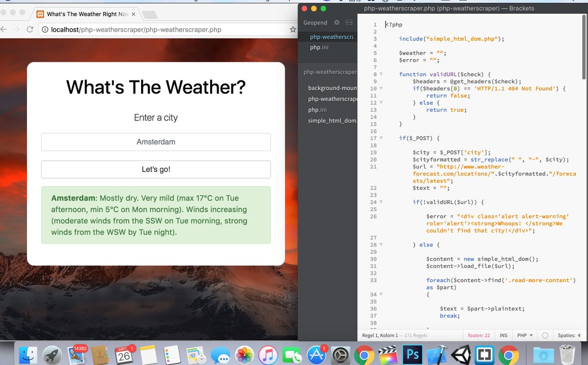The width and height of the screenshot is (588, 365).
Task: Collapse validURL function at line 8
Action: 381,74
